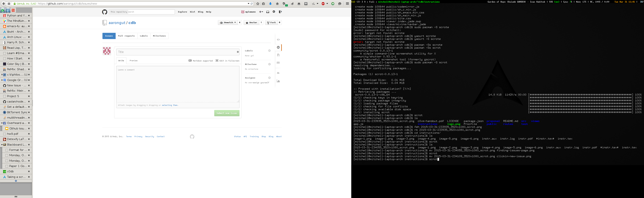Open the GitHub notifications inbox icon
Image resolution: width=644 pixels, height=198 pixels.
point(268,12)
